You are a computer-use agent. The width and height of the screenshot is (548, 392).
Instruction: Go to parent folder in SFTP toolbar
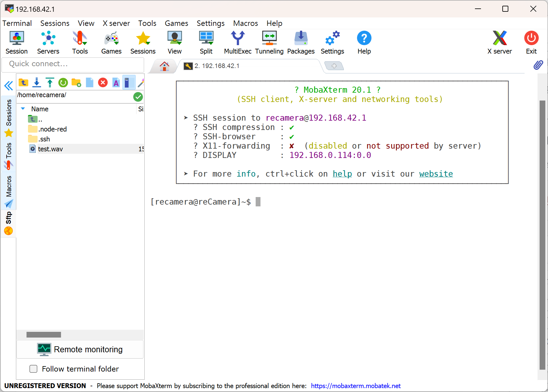[x=23, y=82]
